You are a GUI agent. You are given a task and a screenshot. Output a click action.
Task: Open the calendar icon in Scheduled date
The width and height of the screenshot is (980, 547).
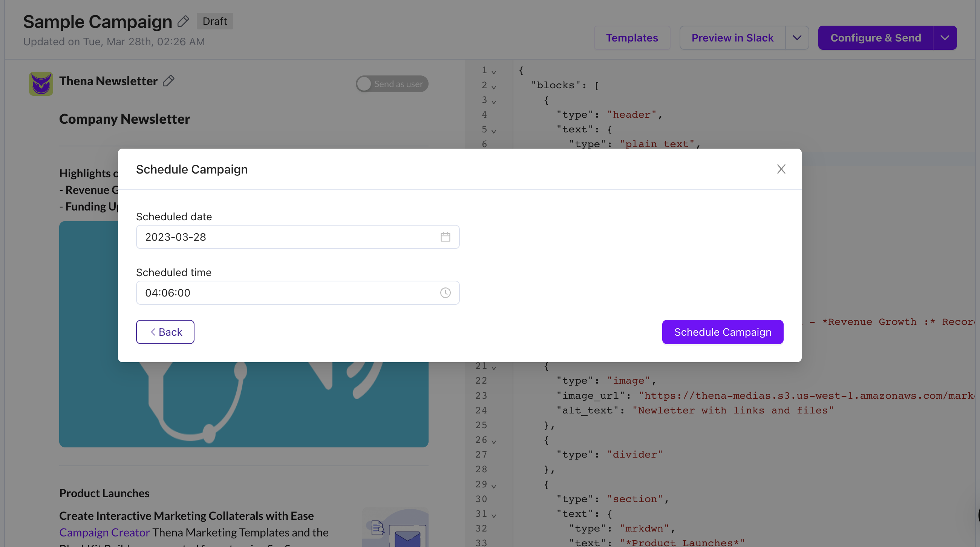coord(445,237)
